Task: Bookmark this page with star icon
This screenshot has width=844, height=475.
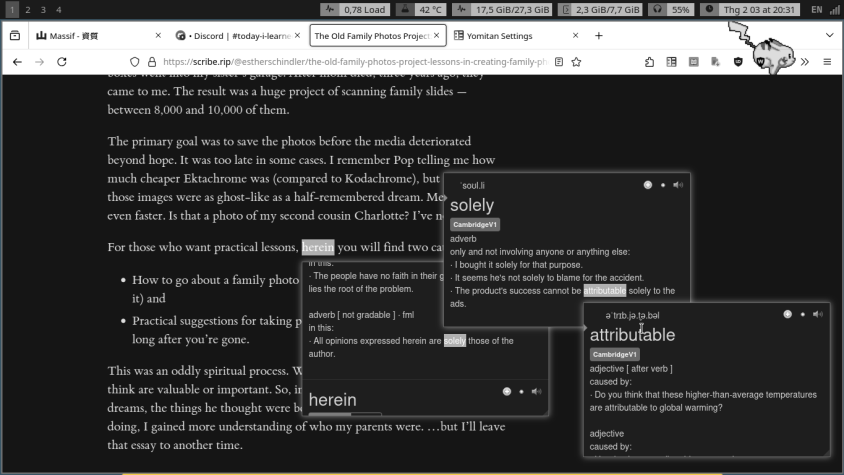Action: click(577, 62)
